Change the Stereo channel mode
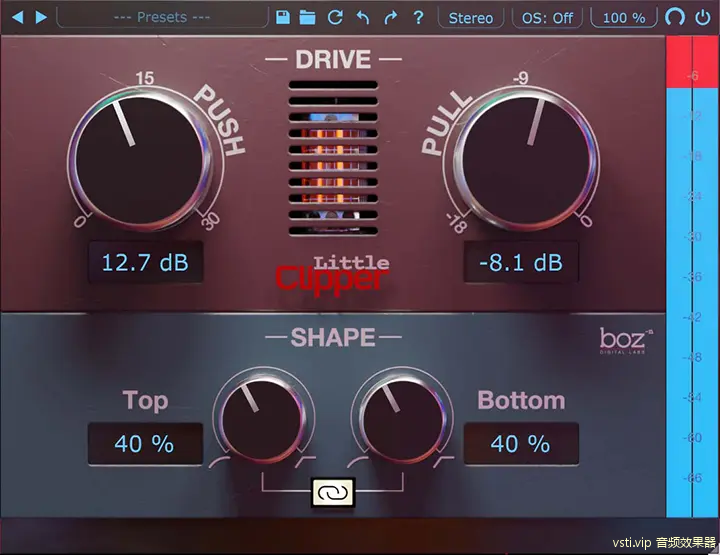The height and width of the screenshot is (555, 720). [471, 18]
